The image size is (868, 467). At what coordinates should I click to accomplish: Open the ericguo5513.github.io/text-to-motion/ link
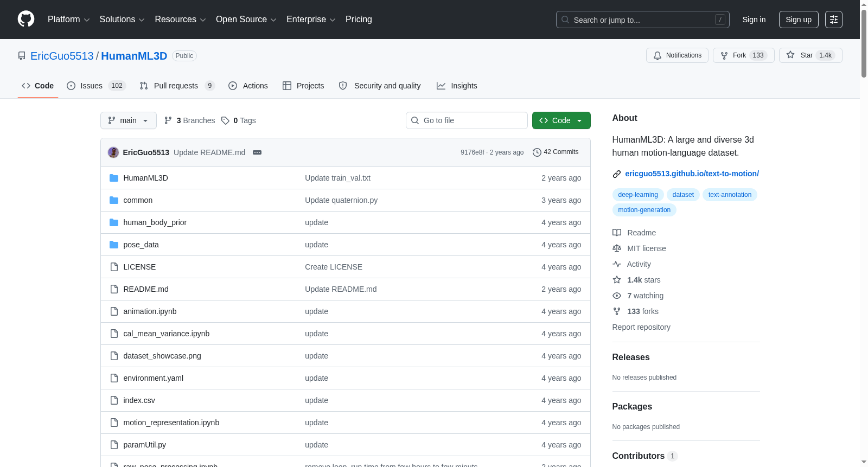click(692, 174)
